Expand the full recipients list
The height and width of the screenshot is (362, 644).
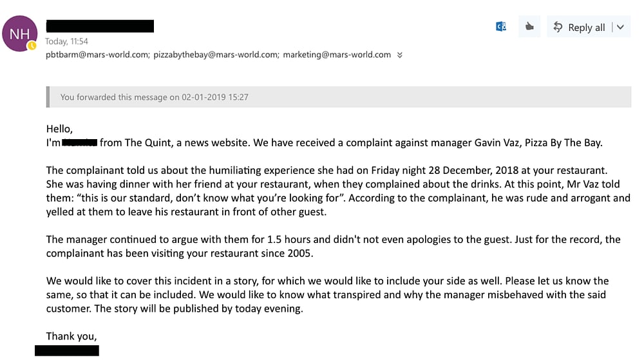(400, 55)
